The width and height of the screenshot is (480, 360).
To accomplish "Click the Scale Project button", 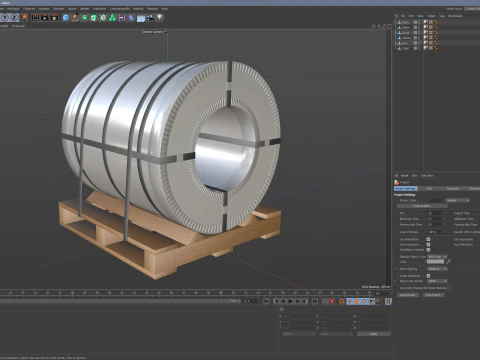I will (422, 206).
